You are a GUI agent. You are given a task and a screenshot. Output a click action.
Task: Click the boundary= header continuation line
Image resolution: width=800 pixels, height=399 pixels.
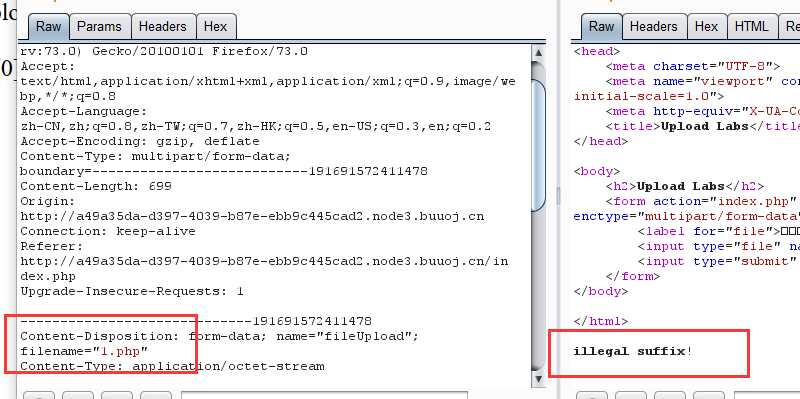click(x=224, y=171)
